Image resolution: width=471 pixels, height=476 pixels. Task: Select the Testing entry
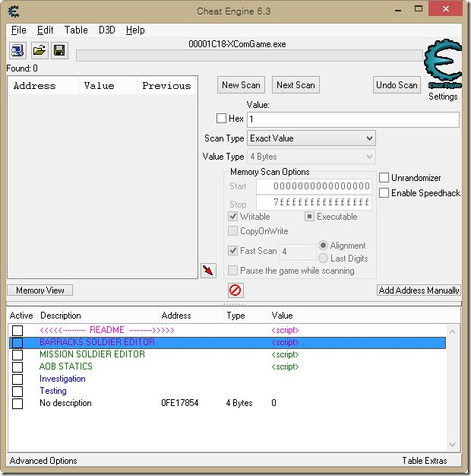tap(53, 391)
